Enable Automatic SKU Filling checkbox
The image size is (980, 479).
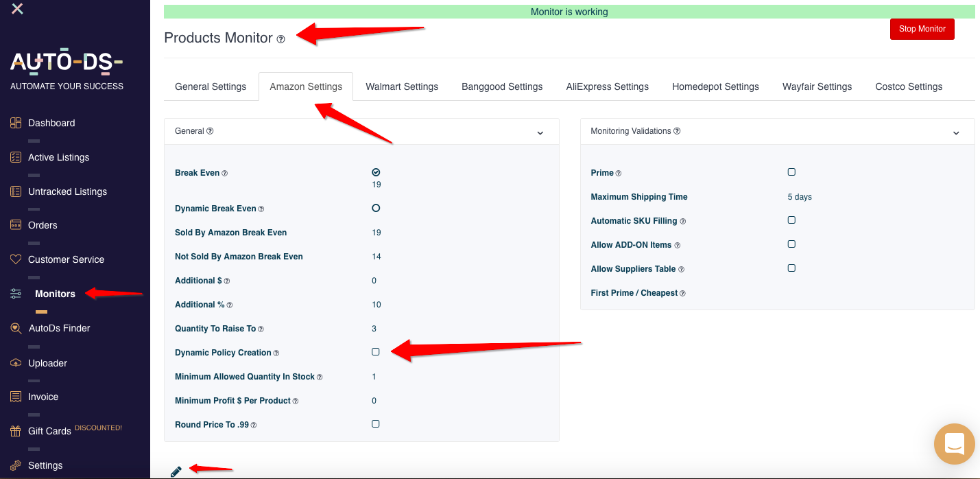tap(791, 220)
